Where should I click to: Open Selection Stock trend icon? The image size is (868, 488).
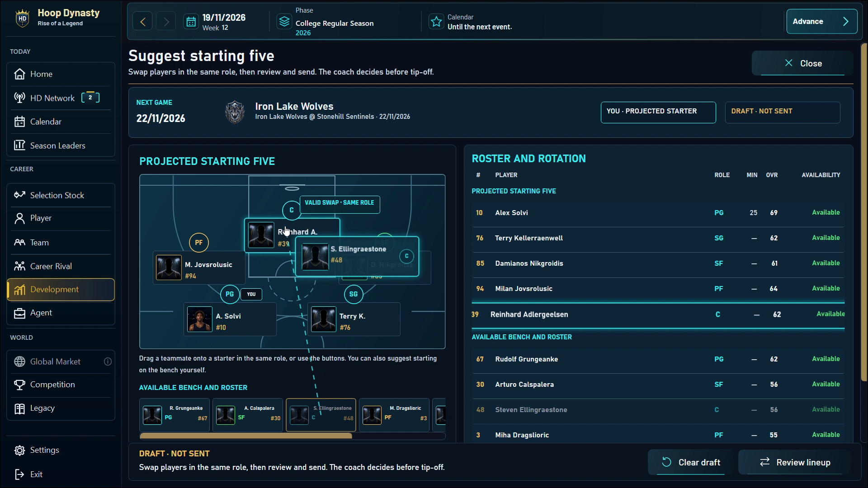click(x=19, y=195)
